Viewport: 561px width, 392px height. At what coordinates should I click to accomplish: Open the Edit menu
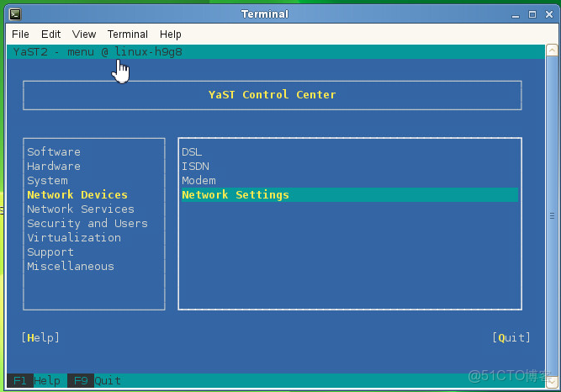[50, 34]
